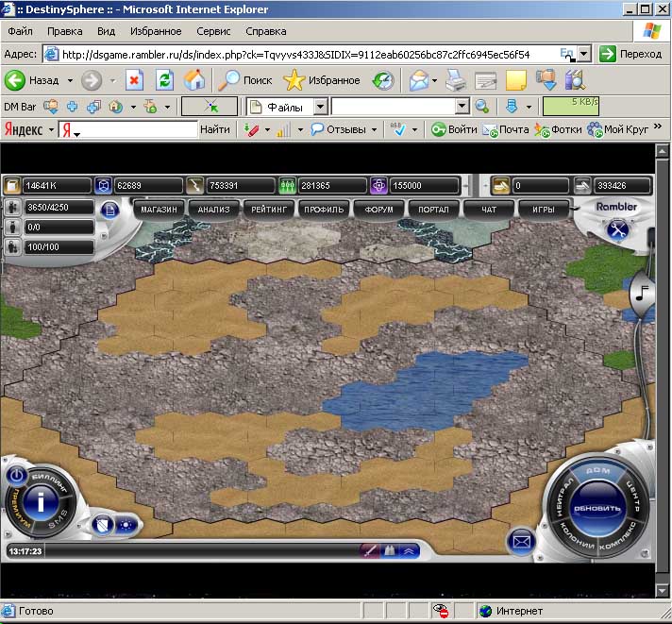Open the Избранное menu in menu bar

pos(156,31)
